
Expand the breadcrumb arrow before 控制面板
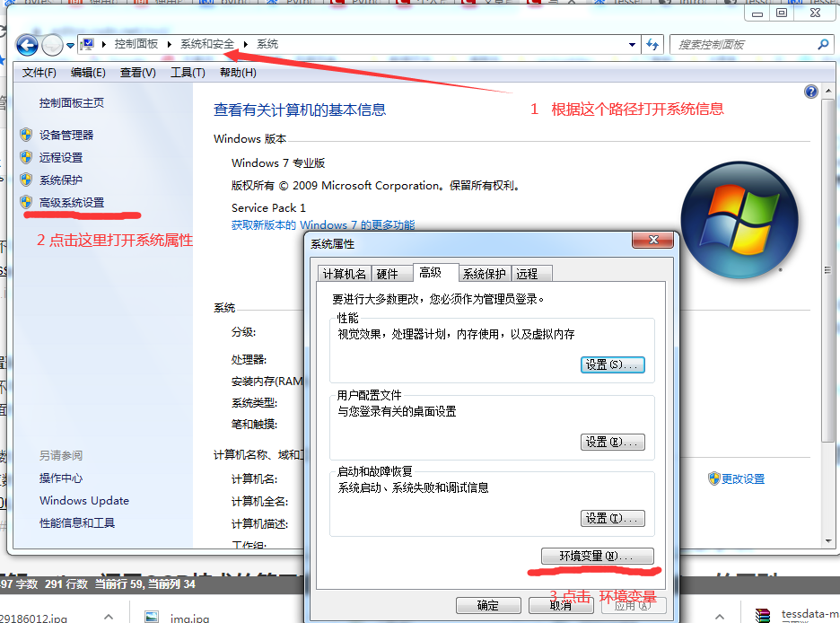pyautogui.click(x=104, y=44)
